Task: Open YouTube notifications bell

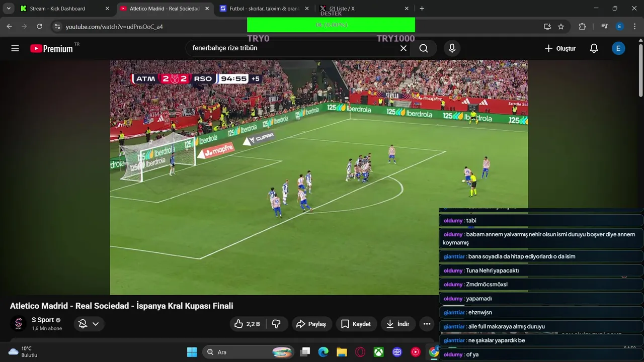Action: point(594,48)
